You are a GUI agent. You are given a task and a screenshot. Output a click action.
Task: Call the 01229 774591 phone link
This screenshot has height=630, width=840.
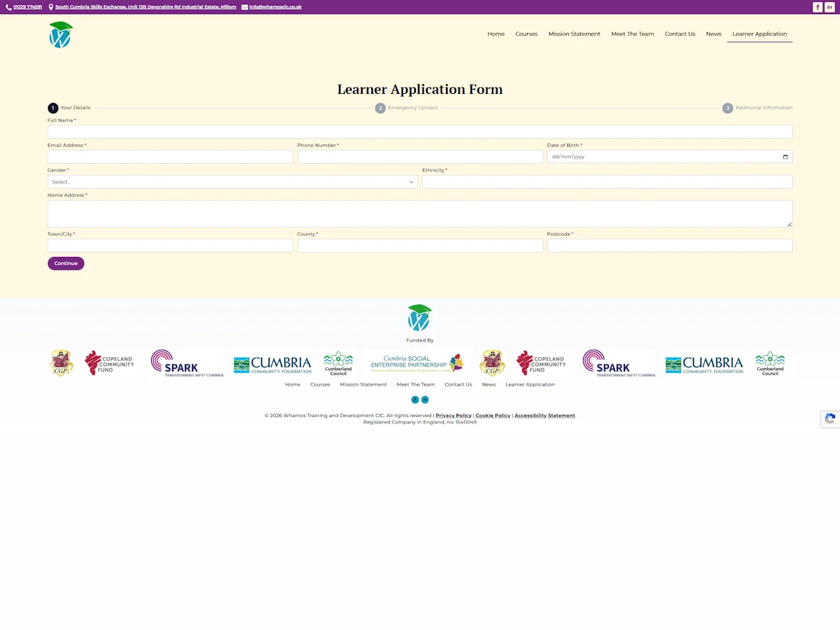tap(28, 7)
